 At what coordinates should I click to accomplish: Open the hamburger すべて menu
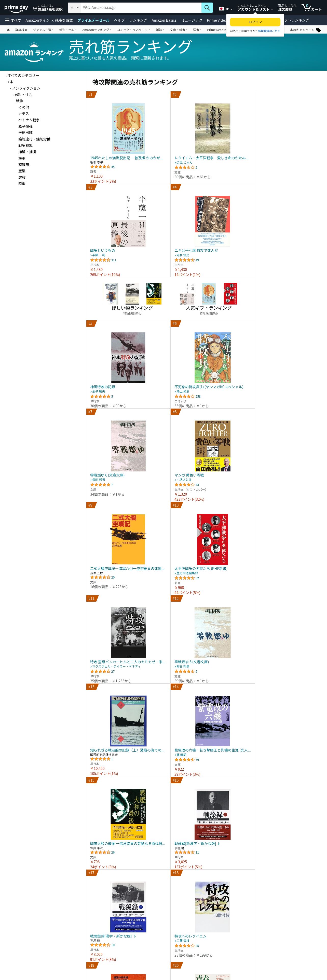[x=12, y=20]
